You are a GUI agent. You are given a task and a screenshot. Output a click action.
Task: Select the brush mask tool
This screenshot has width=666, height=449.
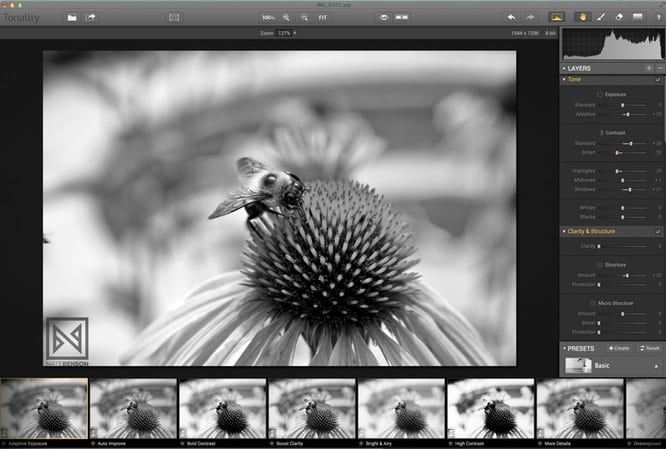click(x=601, y=17)
